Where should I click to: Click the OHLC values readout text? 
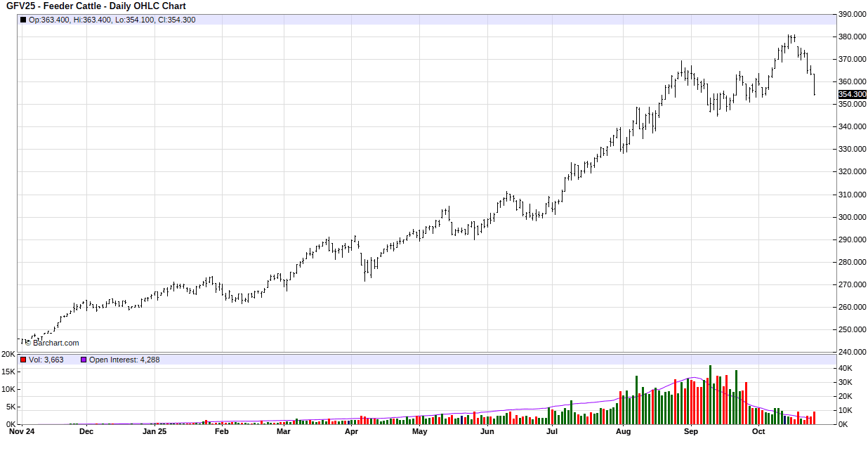(112, 20)
